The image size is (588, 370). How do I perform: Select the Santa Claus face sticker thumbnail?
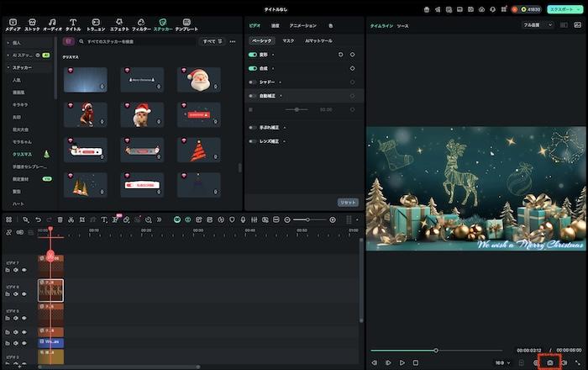point(198,79)
